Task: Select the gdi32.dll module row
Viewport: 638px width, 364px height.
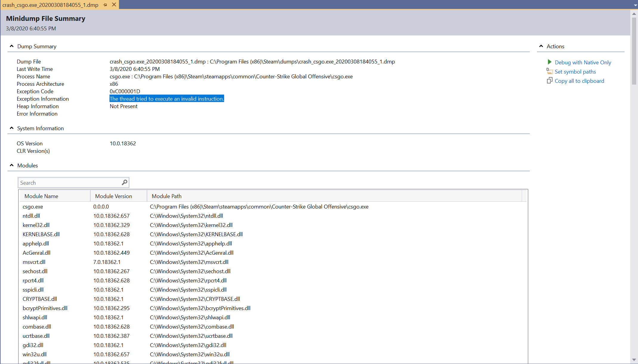Action: pyautogui.click(x=273, y=345)
